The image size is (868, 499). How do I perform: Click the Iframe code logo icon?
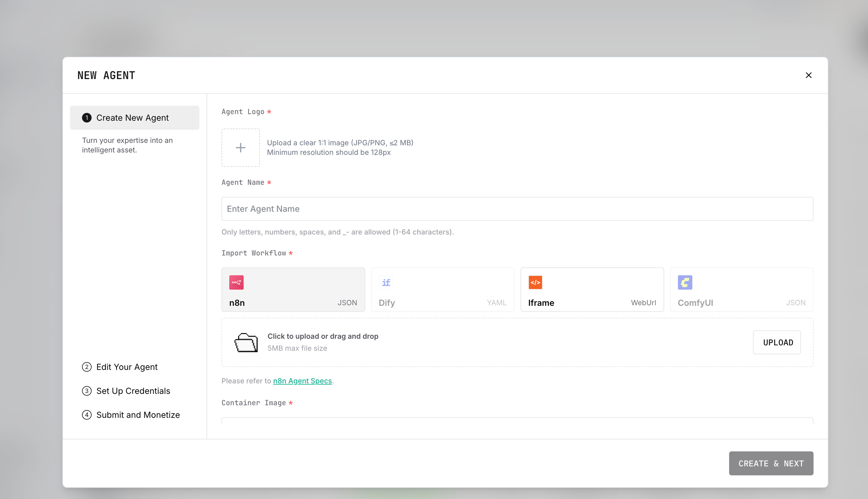pyautogui.click(x=535, y=282)
